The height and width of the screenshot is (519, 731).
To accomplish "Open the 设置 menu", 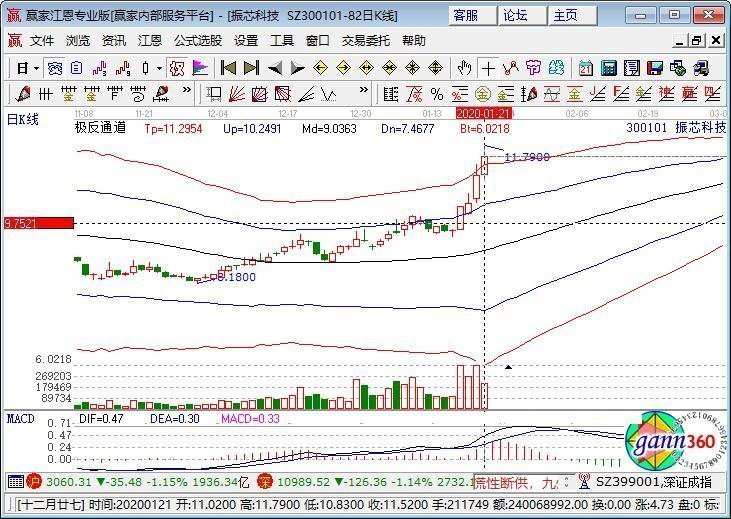I will coord(246,41).
